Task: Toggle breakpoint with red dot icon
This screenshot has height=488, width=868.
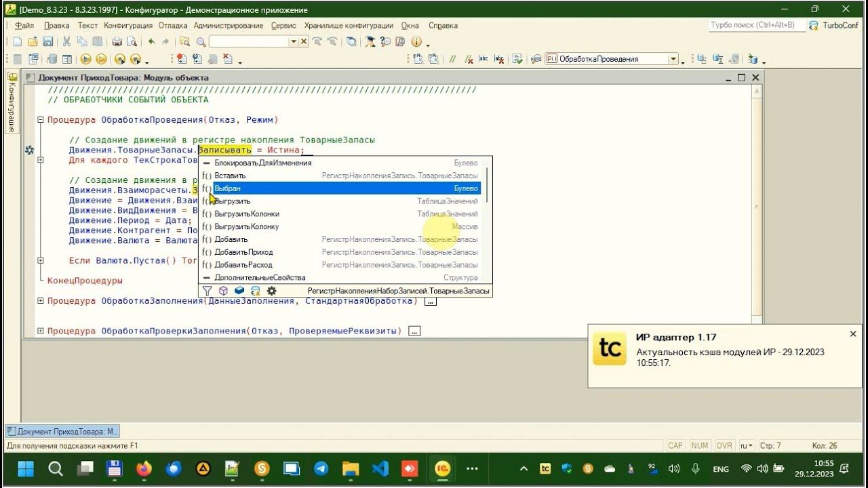Action: 182,59
